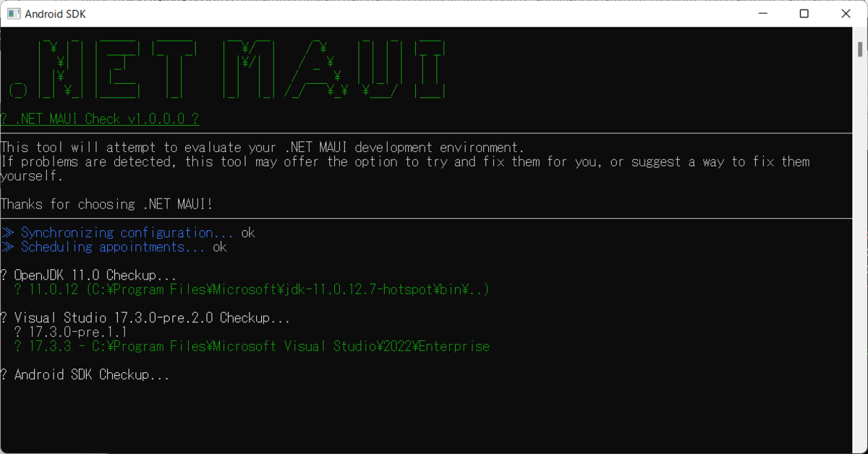Click the scrollbar up arrow
Screen dimensions: 868x454
point(860,33)
